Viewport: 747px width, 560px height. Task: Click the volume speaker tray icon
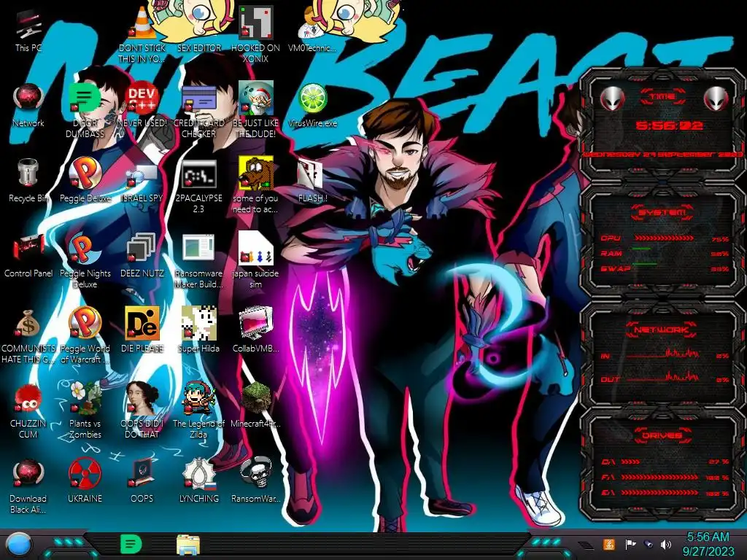(665, 544)
